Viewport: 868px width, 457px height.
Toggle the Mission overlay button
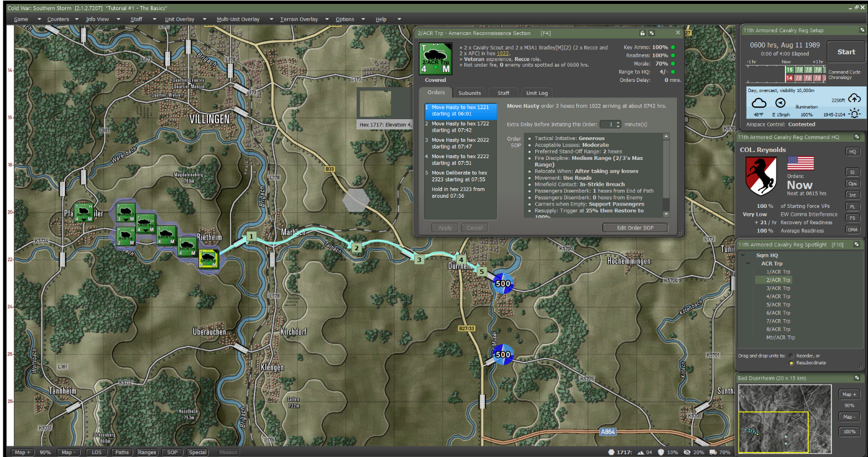(x=228, y=452)
